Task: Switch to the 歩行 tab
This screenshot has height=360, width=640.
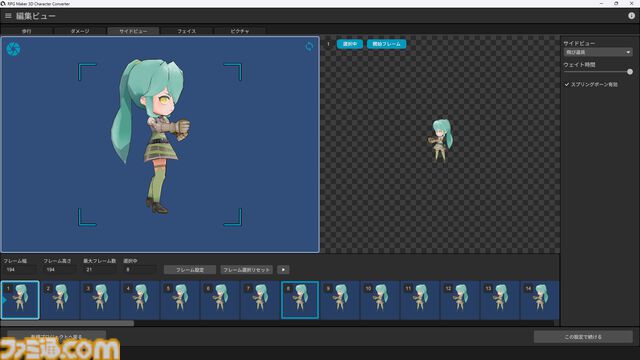Action: tap(27, 31)
